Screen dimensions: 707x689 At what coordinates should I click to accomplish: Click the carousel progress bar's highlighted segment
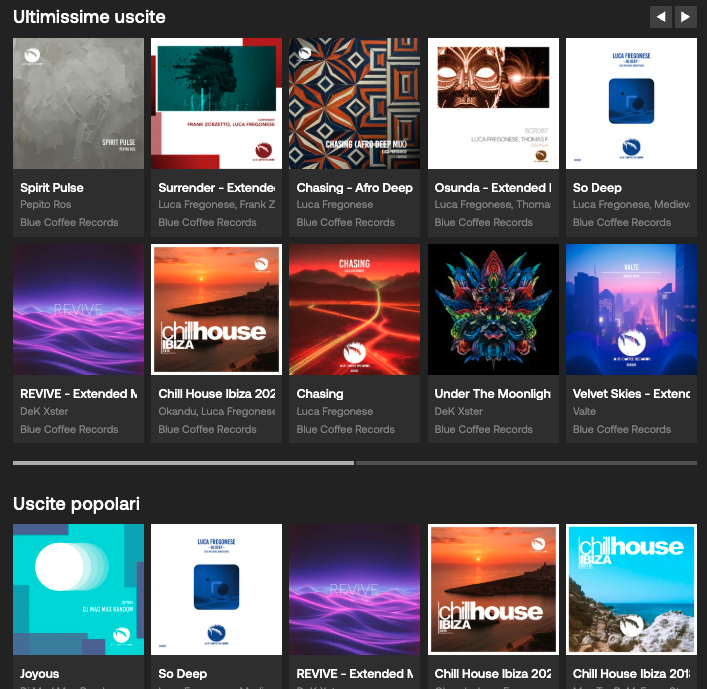pyautogui.click(x=184, y=463)
